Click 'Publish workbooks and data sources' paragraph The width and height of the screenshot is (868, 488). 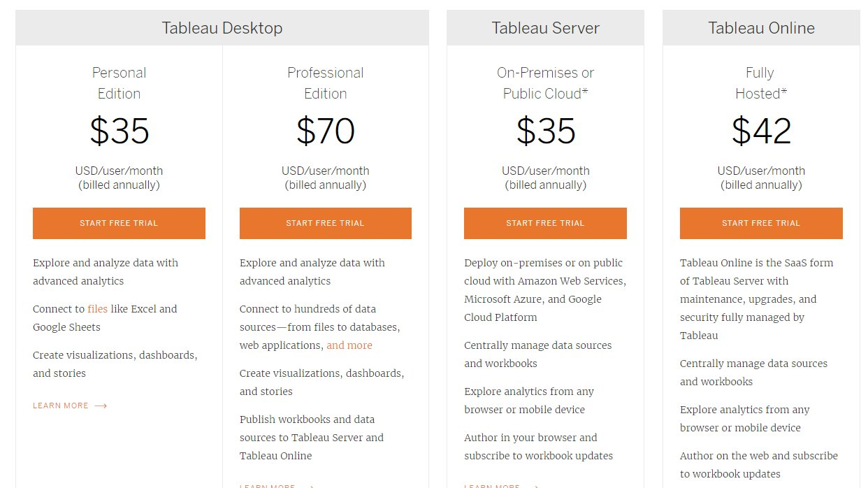coord(312,438)
